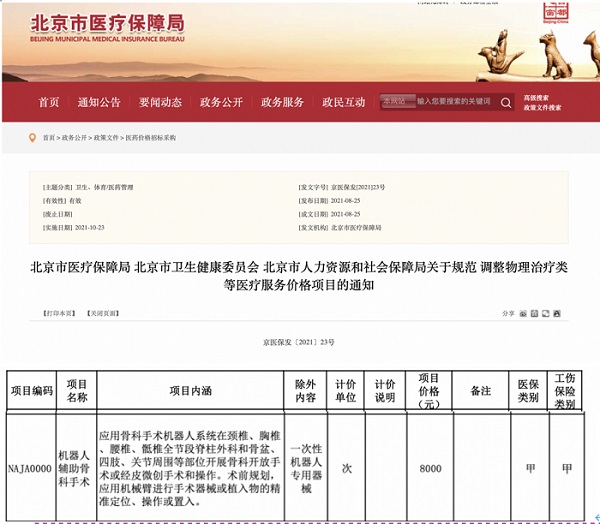This screenshot has width=600, height=524.
Task: Open the 政民互动 menu item
Action: 343,102
